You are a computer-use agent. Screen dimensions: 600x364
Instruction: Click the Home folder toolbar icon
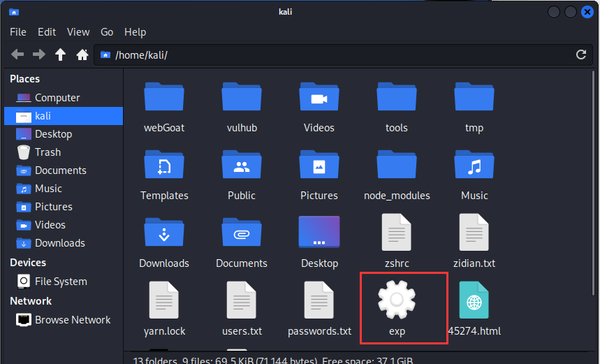82,54
